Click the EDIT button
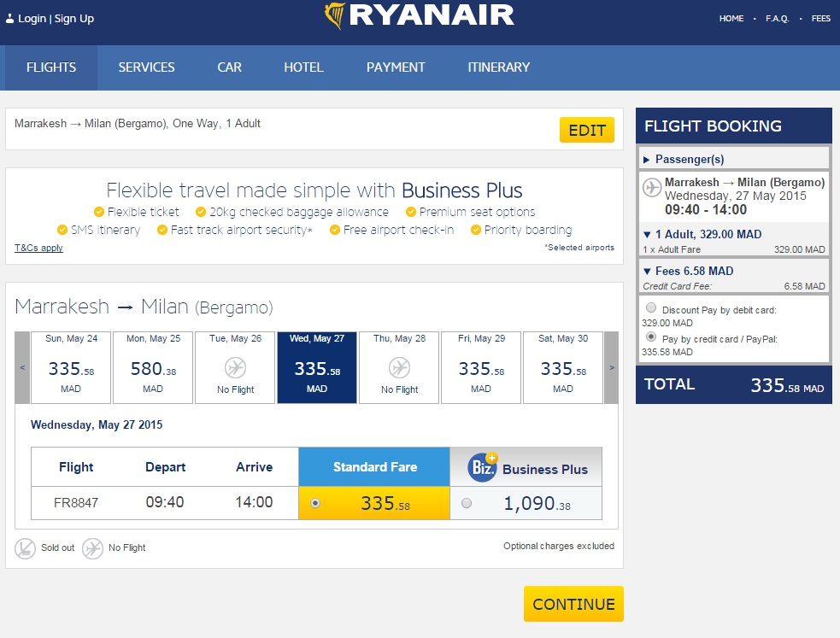The width and height of the screenshot is (840, 638). click(587, 130)
